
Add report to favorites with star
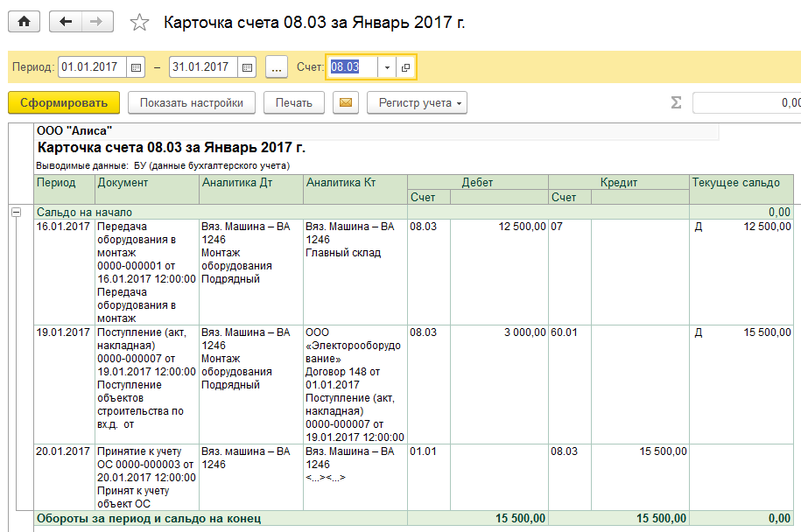tap(139, 24)
